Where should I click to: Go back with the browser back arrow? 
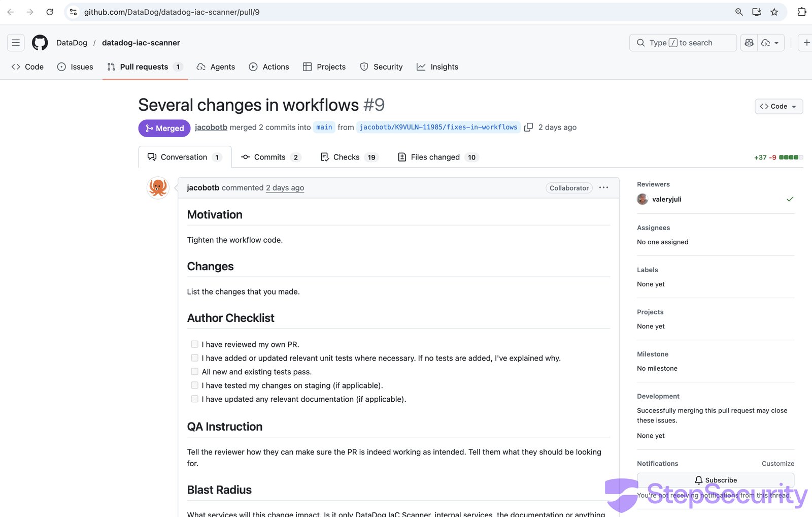pos(11,12)
